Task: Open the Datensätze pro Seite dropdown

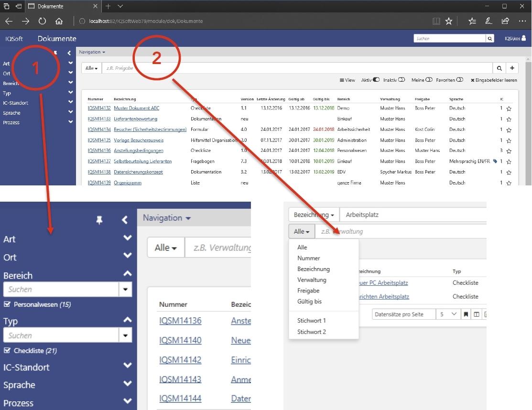Action: pyautogui.click(x=448, y=314)
